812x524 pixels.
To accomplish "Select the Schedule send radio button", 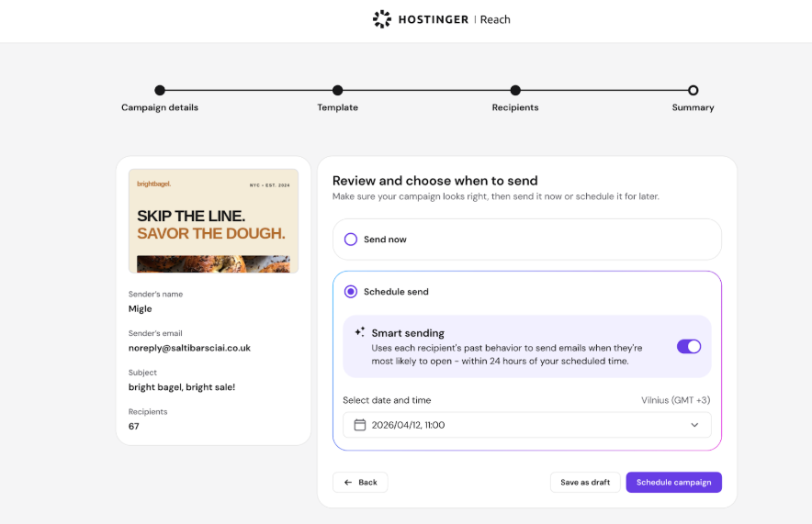I will click(x=351, y=292).
